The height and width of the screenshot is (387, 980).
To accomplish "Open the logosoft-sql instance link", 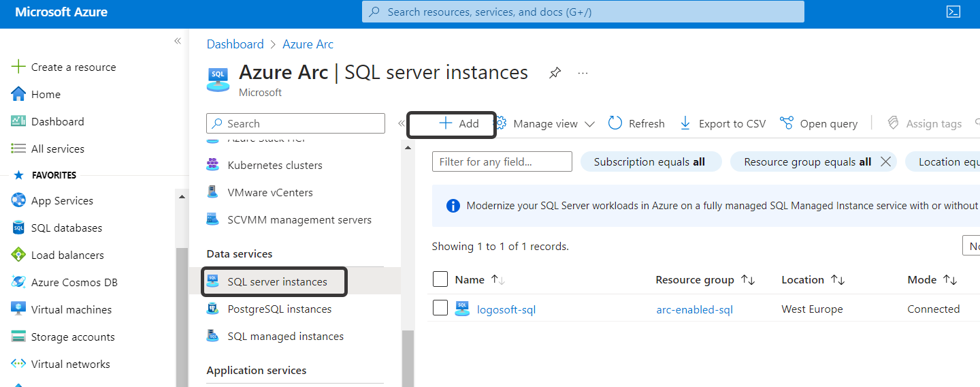I will pos(506,309).
